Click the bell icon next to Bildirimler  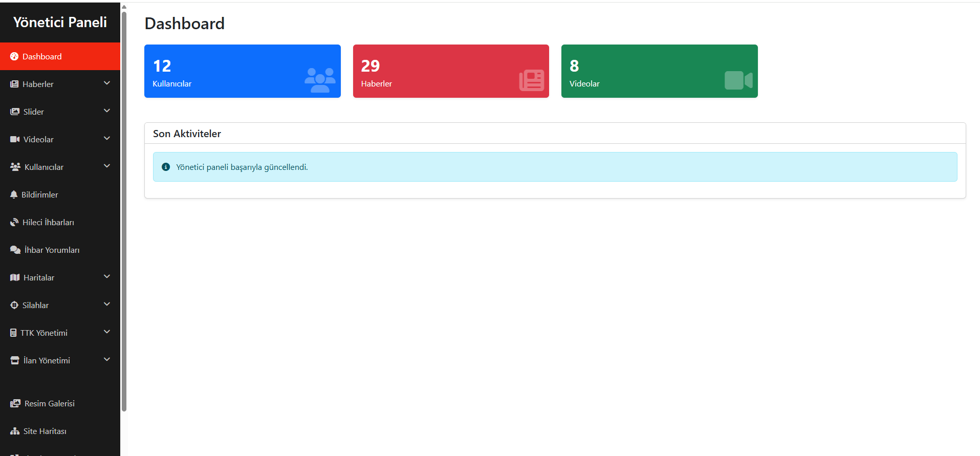[x=14, y=194]
